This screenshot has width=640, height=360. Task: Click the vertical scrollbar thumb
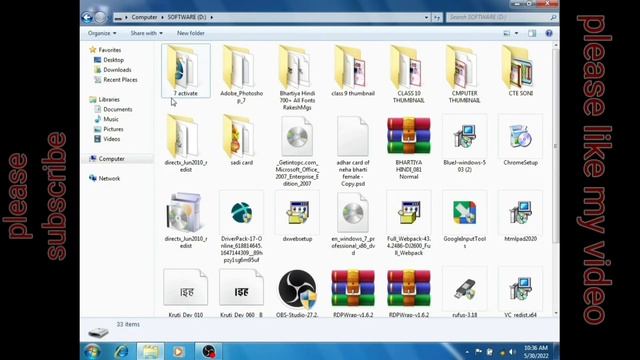click(556, 145)
